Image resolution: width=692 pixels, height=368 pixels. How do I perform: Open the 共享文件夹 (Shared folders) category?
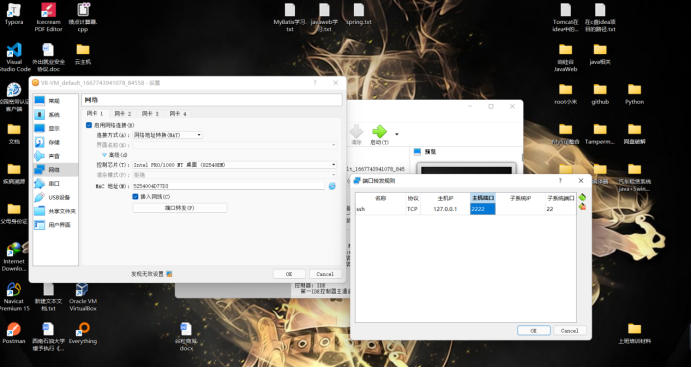point(55,211)
